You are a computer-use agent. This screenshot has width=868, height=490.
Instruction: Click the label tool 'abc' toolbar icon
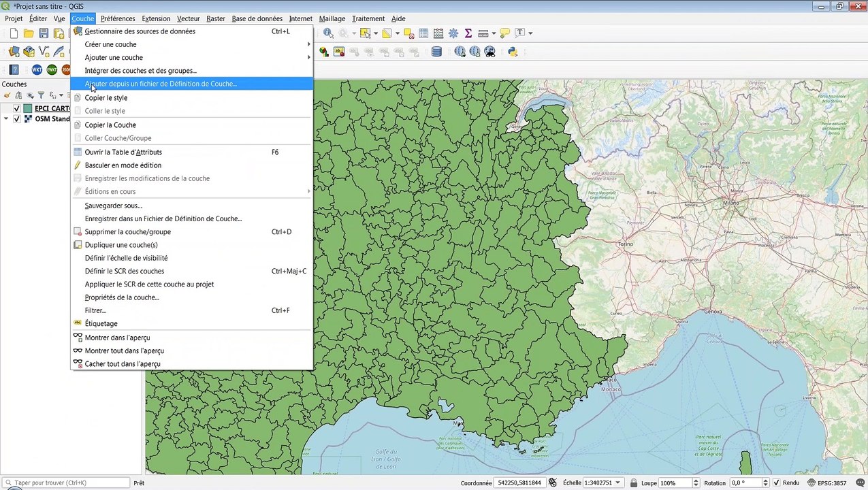click(339, 52)
